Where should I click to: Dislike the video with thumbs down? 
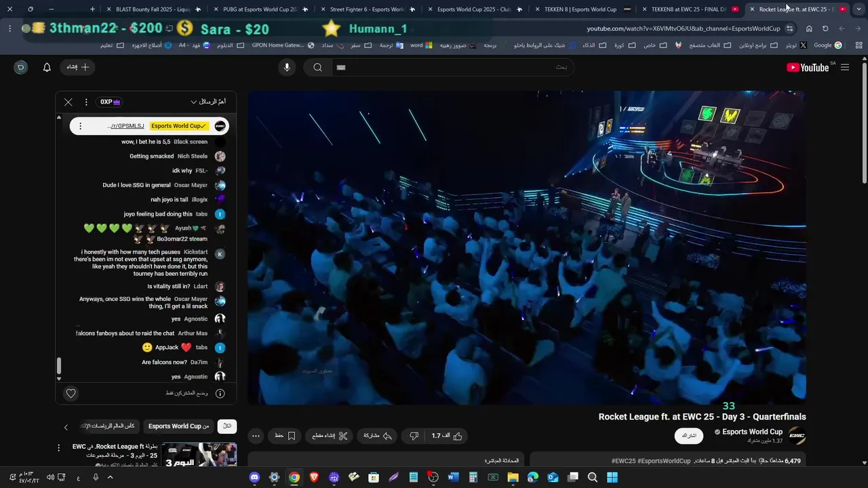click(414, 436)
